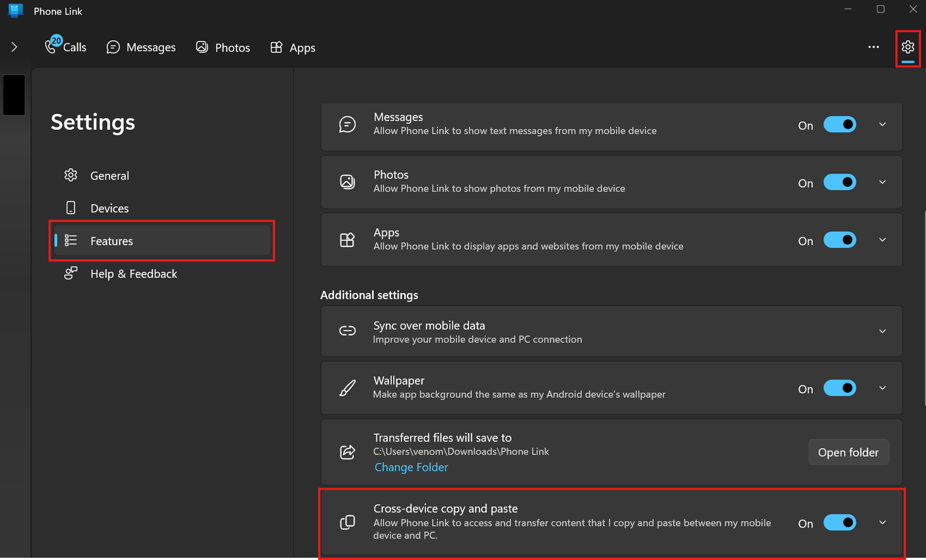Select the Devices phone icon in sidebar
926x560 pixels.
point(71,208)
